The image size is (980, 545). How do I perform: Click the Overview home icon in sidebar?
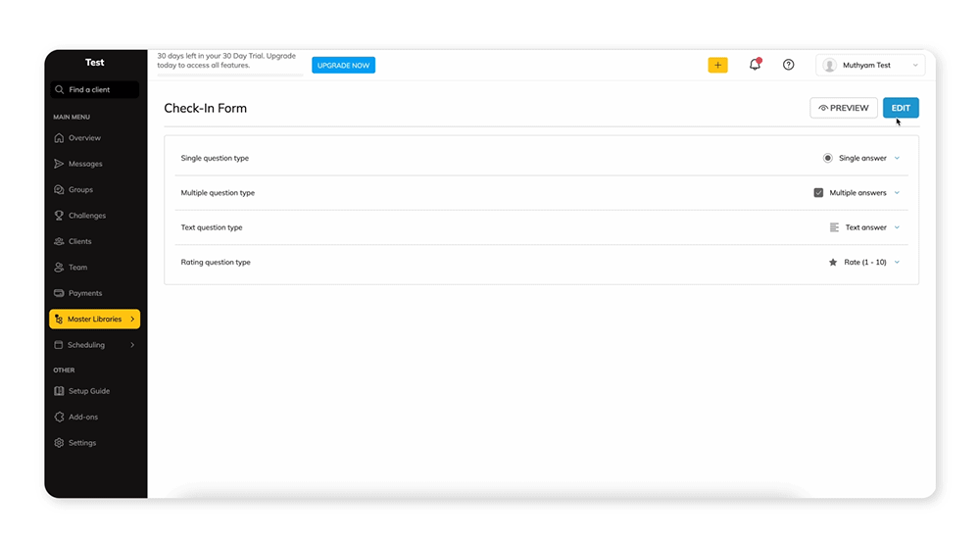coord(59,138)
